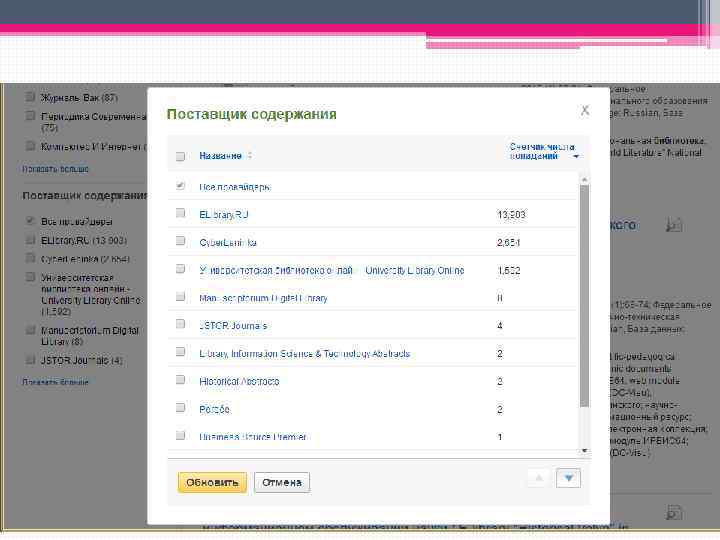Click the 1,592 count for University Library
This screenshot has height=540, width=720.
[x=509, y=270]
